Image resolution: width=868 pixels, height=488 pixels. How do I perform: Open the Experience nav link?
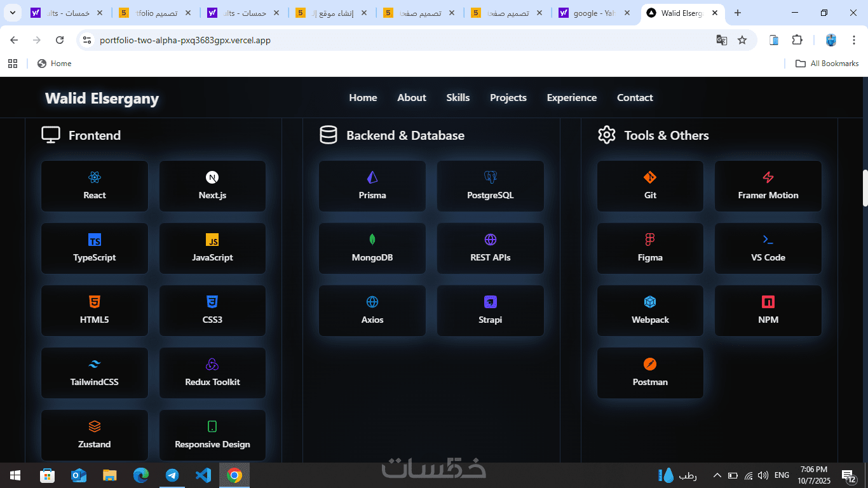pos(572,98)
